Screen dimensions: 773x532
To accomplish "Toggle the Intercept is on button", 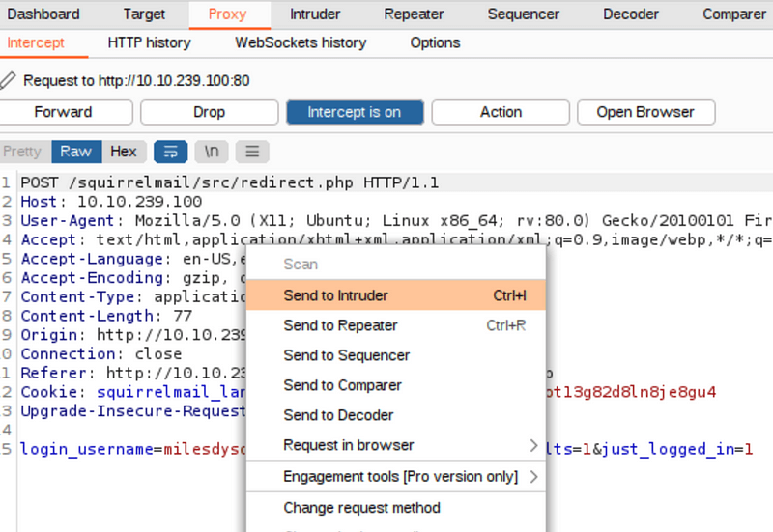I will tap(355, 112).
